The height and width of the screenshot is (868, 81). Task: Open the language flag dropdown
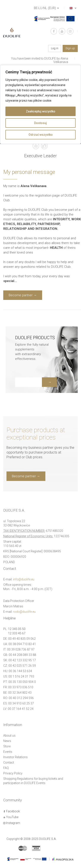[x=73, y=8]
